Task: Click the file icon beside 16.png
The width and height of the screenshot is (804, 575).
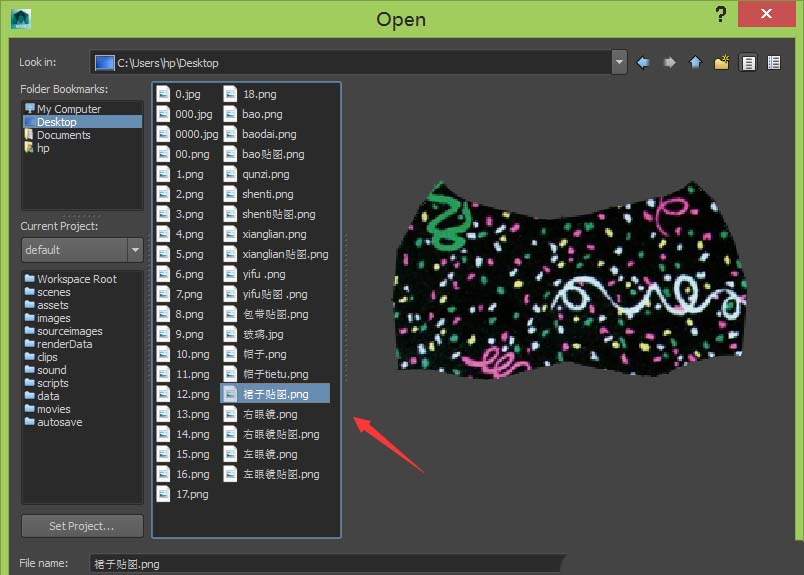Action: 163,474
